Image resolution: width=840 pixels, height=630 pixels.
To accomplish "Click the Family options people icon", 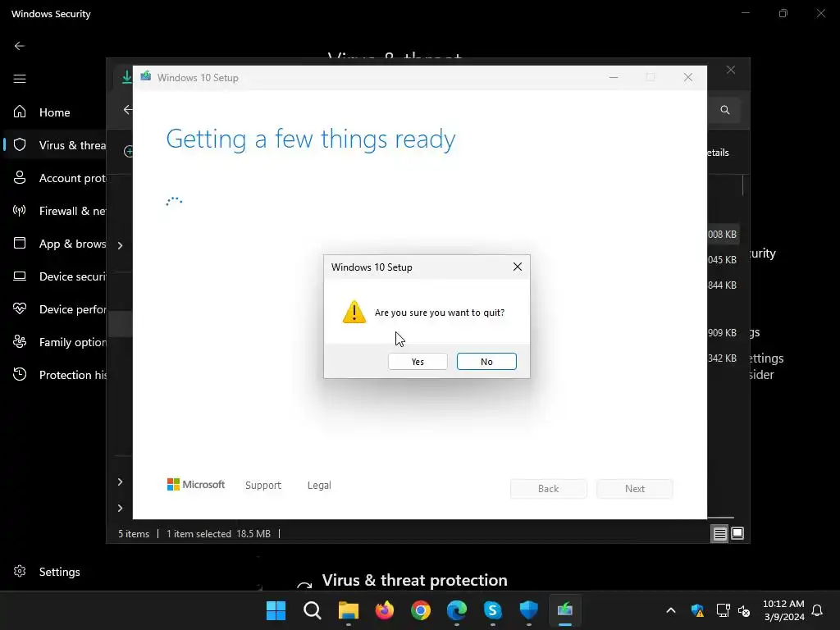I will click(x=20, y=341).
